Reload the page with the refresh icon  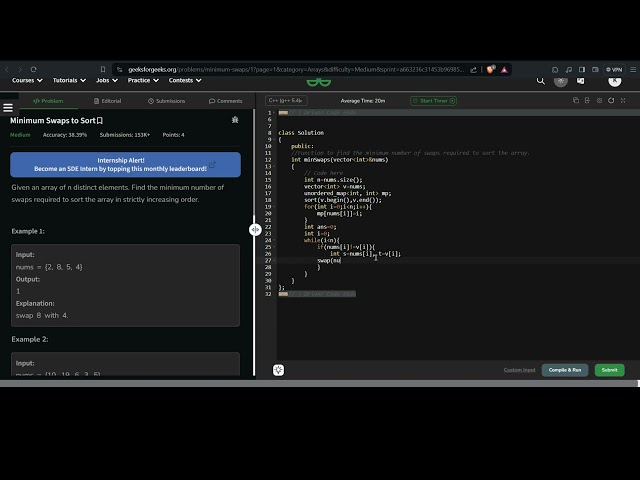pos(33,69)
